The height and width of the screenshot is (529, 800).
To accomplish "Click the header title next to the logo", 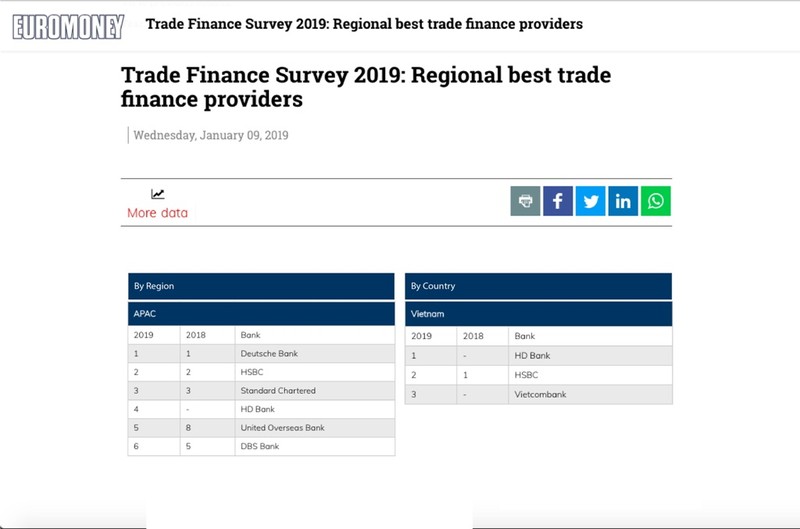I will point(364,23).
